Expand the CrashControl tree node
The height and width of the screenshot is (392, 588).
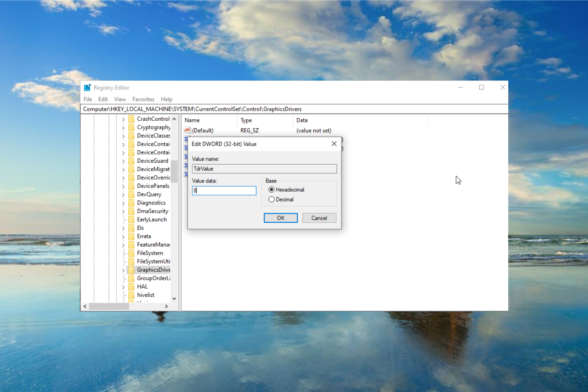pos(123,119)
